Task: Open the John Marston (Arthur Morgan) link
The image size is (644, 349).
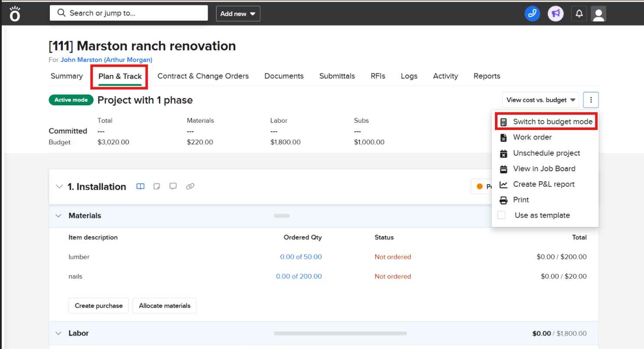Action: pyautogui.click(x=106, y=60)
